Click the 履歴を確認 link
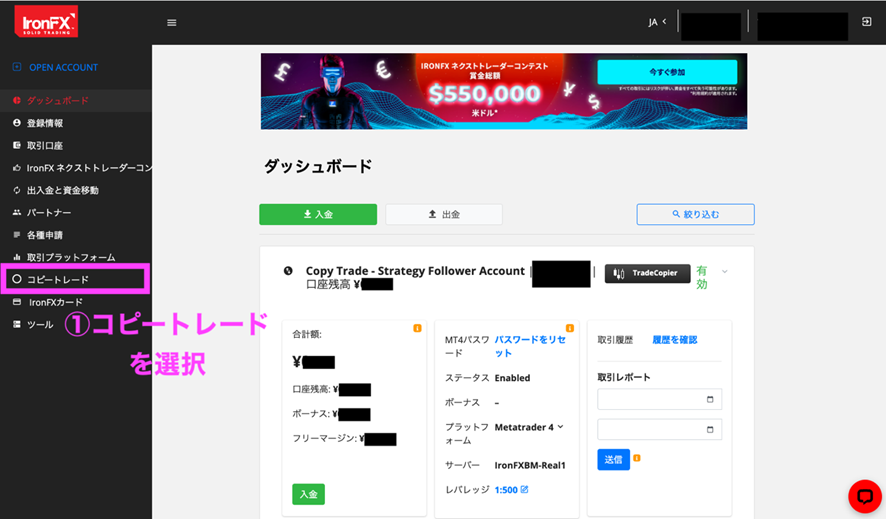886x519 pixels. tap(675, 340)
